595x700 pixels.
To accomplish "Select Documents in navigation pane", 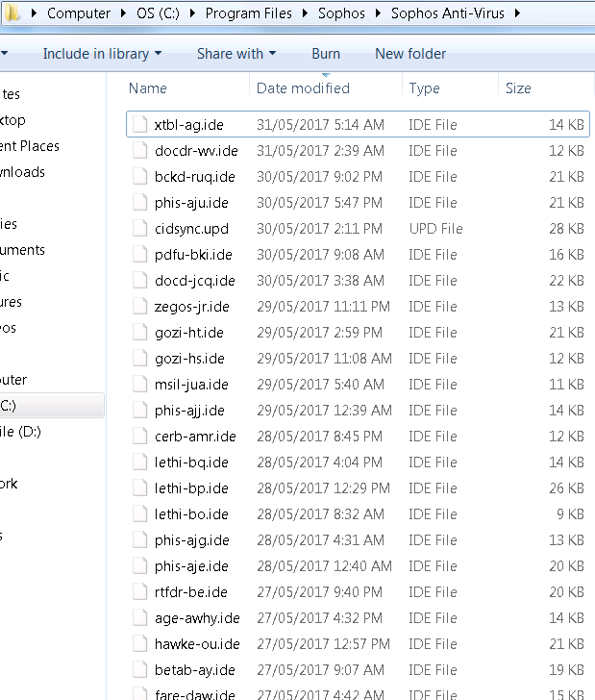I will pos(22,250).
